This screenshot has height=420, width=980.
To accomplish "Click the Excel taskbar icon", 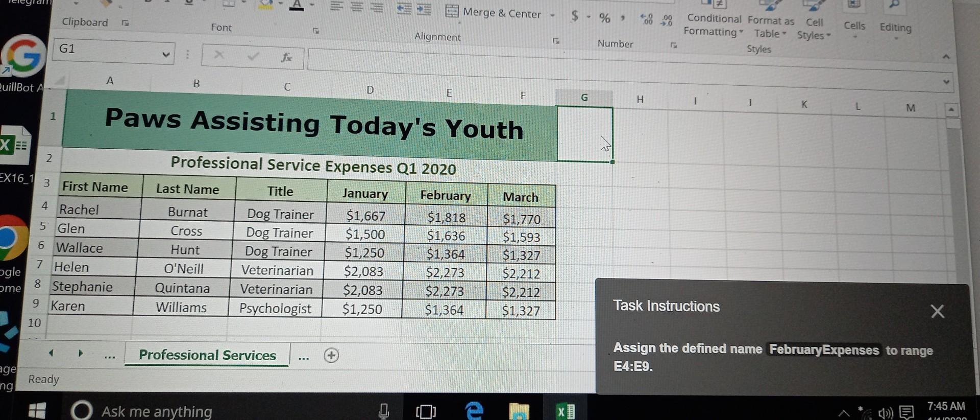I will 566,412.
